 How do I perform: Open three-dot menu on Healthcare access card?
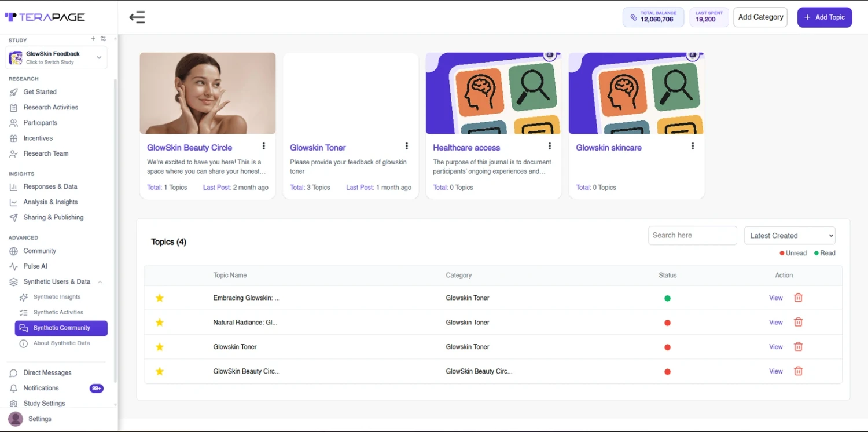550,146
